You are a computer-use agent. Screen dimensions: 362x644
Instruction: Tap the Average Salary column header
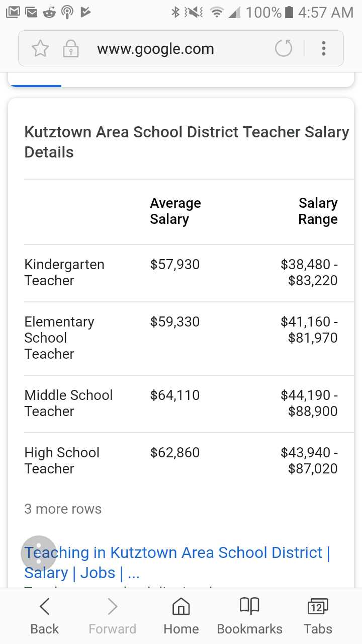(x=175, y=211)
